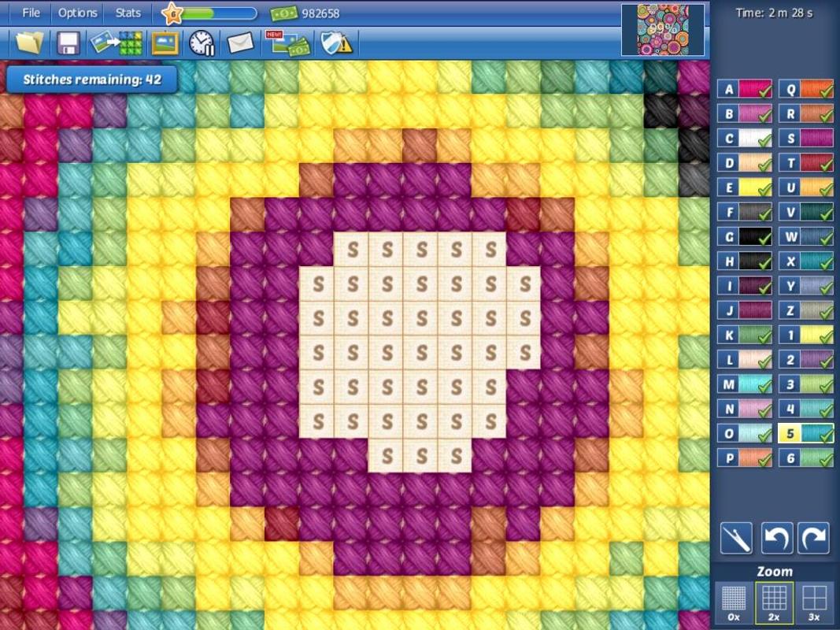This screenshot has width=840, height=630.
Task: Choose thread color Z
Action: [805, 310]
